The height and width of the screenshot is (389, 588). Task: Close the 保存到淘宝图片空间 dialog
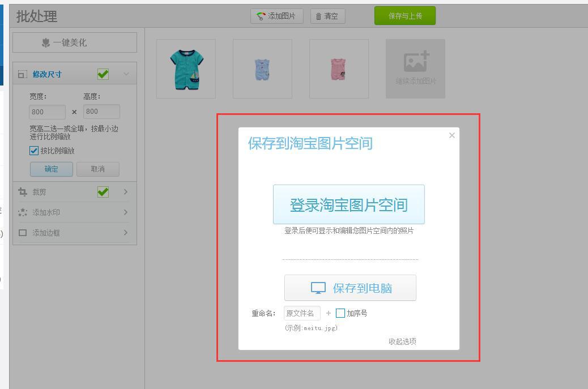(452, 135)
